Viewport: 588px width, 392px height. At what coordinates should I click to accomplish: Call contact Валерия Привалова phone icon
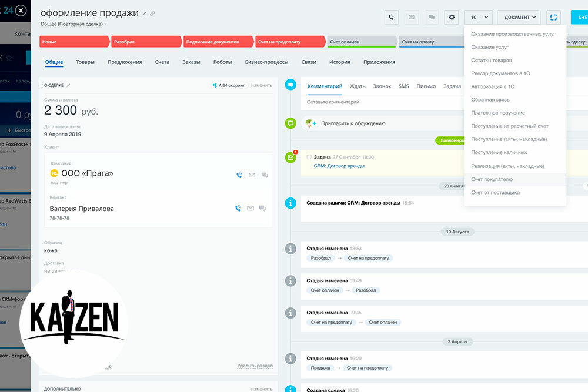pyautogui.click(x=238, y=209)
